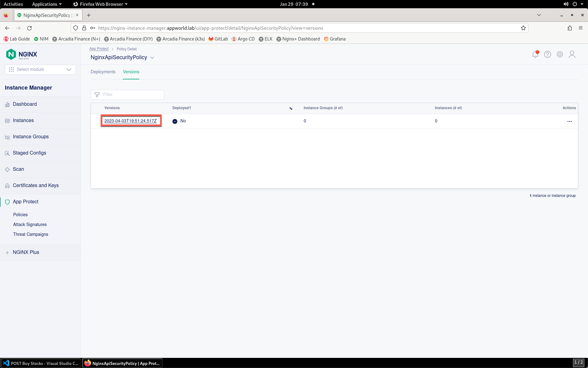Open Staged Configs page

click(29, 153)
